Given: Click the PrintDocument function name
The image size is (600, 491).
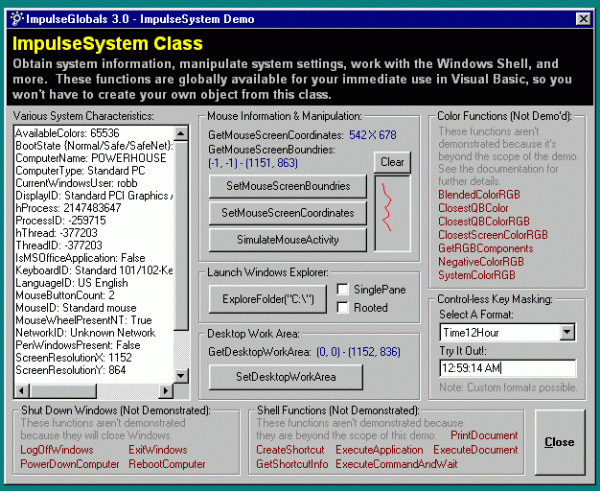Looking at the screenshot, I should click(x=484, y=435).
